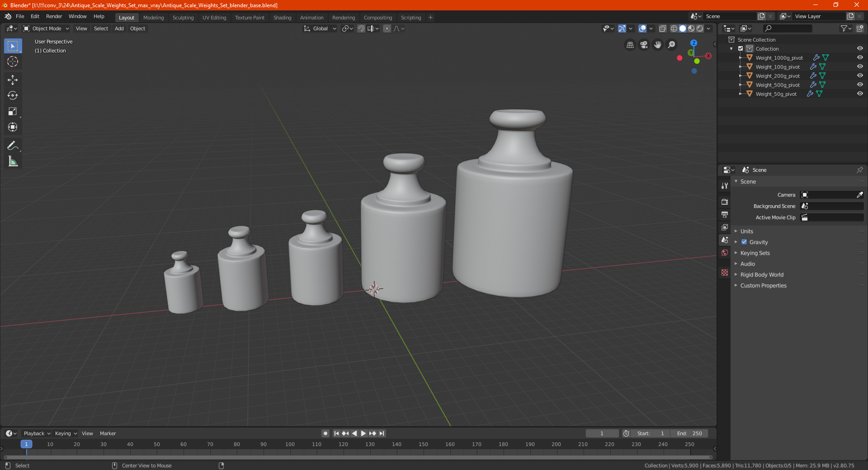Switch to wireframe viewport shading
This screenshot has height=470, width=868.
point(674,28)
